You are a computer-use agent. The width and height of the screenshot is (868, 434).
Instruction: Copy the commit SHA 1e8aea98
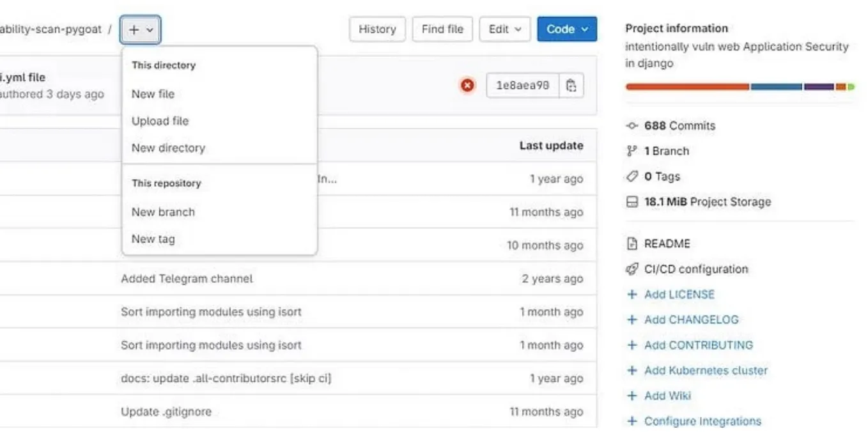tap(571, 84)
